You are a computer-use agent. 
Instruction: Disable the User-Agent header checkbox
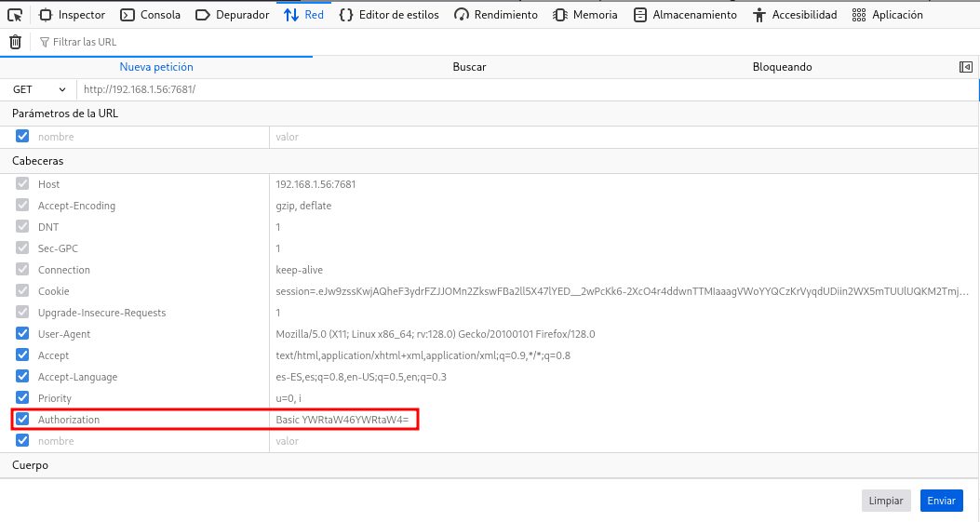pyautogui.click(x=22, y=334)
